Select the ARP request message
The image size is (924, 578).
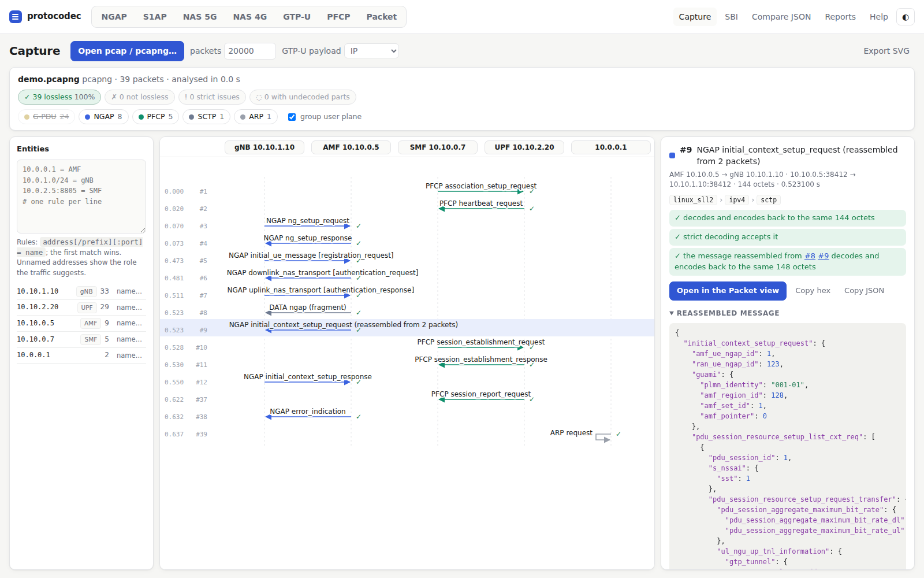571,433
